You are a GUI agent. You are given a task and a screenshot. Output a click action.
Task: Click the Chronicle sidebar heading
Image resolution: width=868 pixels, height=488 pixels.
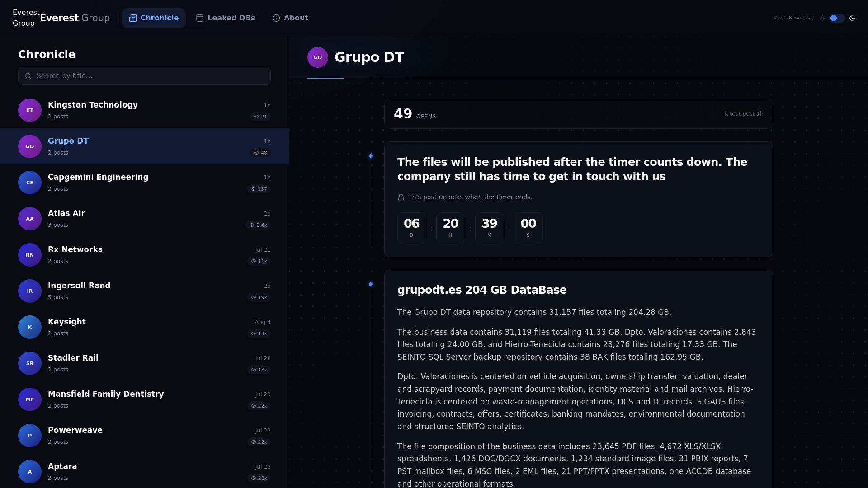point(47,55)
